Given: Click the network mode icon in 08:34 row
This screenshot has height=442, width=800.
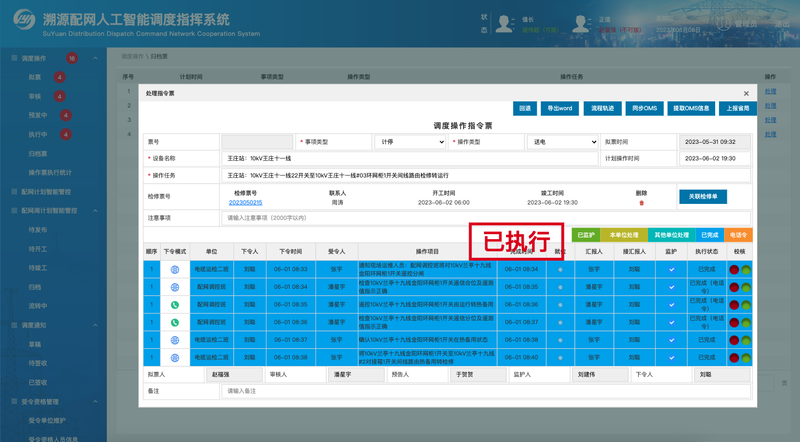Looking at the screenshot, I should click(174, 287).
